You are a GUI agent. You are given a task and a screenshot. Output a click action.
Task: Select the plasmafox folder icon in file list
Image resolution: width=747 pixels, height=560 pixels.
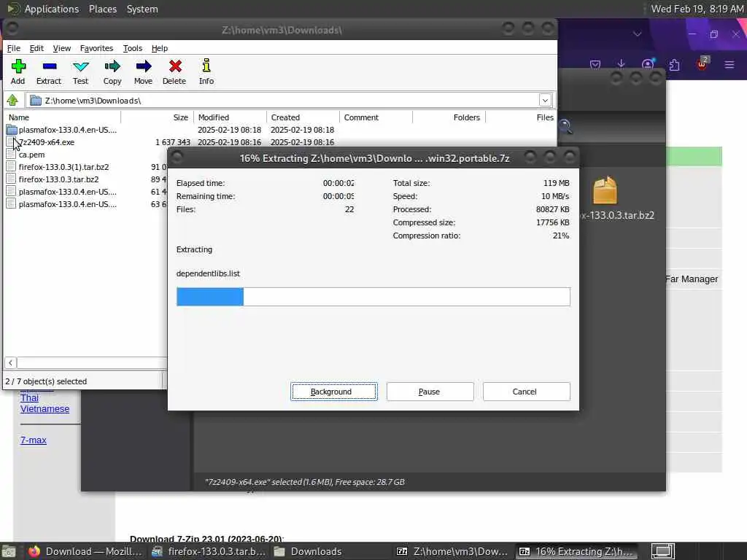pos(12,130)
